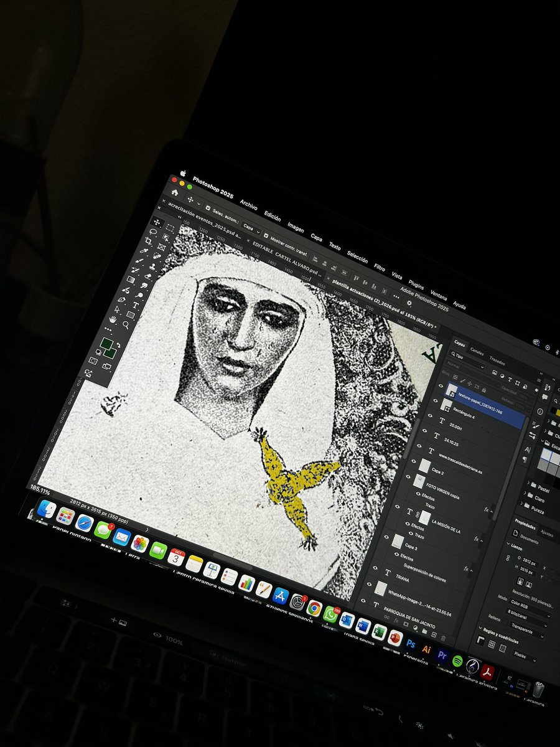Expand the Pastel swatch folder
560x747 pixels.
[x=528, y=483]
